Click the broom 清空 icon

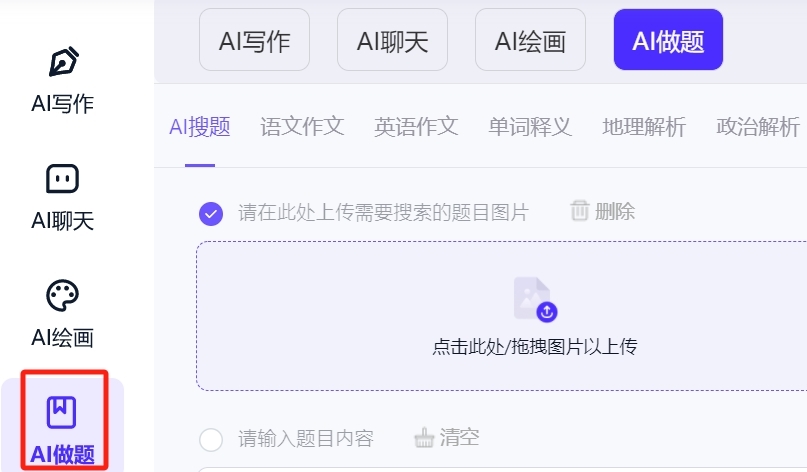424,438
